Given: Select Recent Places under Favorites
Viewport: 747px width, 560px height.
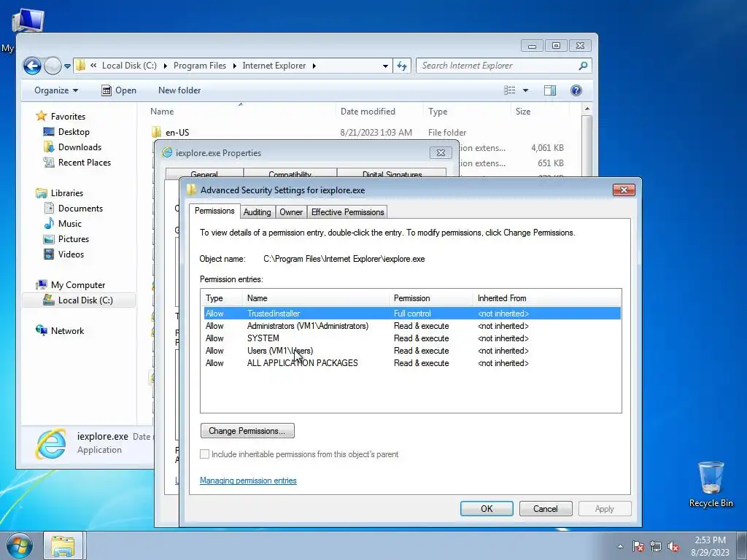Looking at the screenshot, I should coord(77,163).
